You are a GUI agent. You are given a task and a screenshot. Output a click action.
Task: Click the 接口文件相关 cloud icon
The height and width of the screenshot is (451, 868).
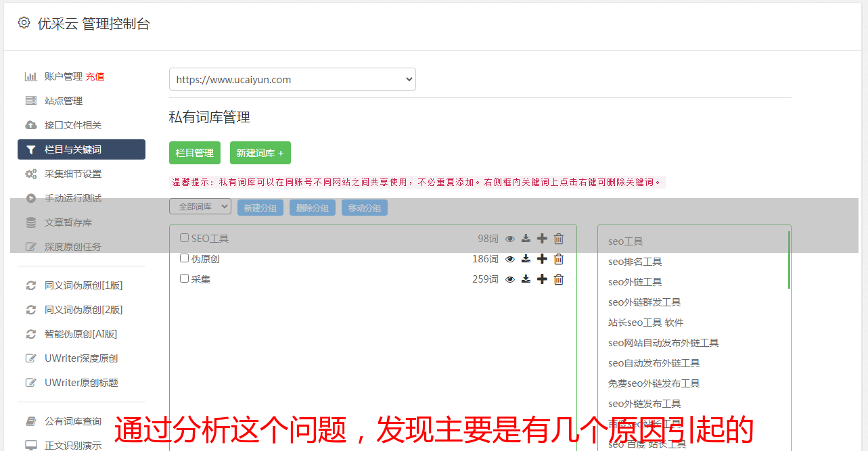pyautogui.click(x=30, y=125)
